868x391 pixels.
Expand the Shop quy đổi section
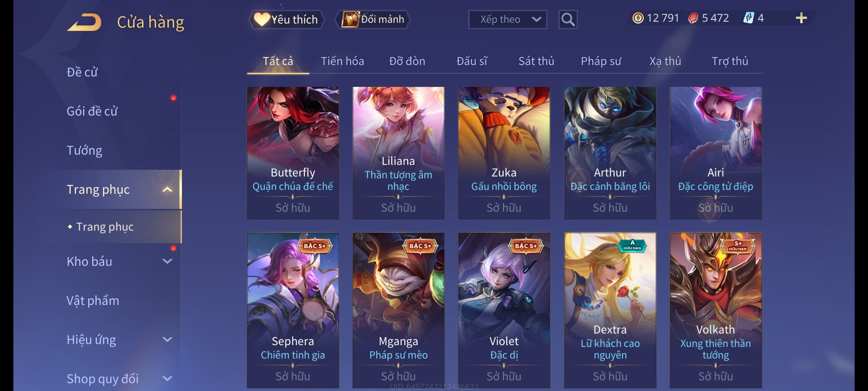tap(119, 379)
